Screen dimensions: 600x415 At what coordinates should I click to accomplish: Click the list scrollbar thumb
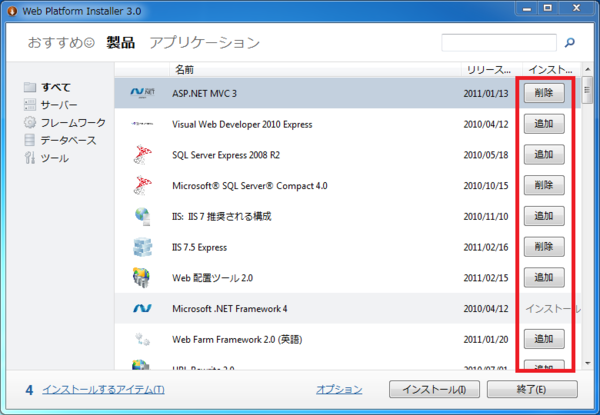click(x=587, y=90)
